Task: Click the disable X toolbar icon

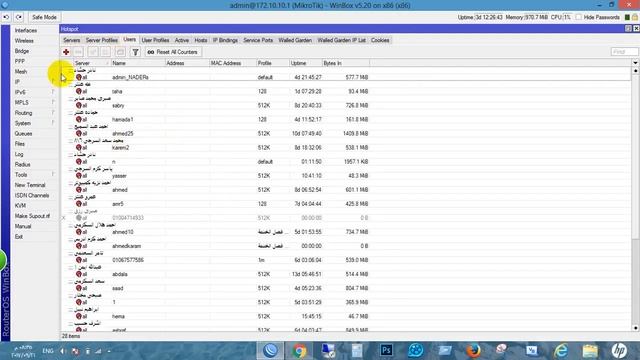Action: pyautogui.click(x=106, y=52)
